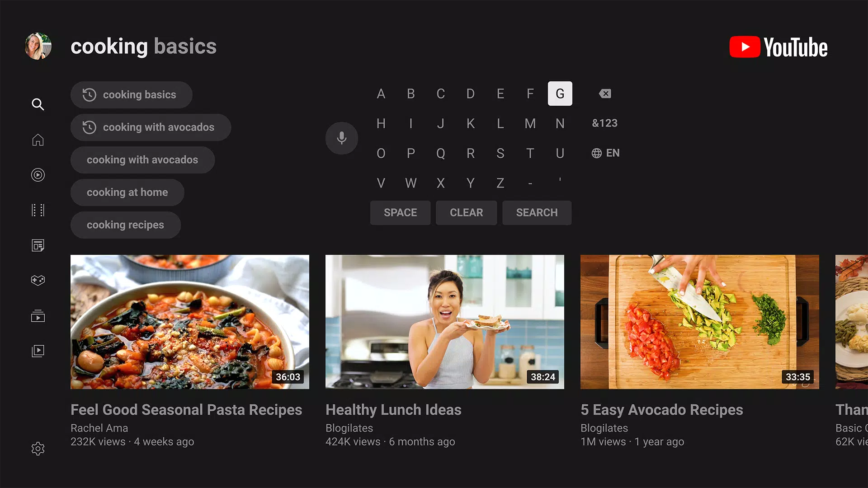Expand 'cooking recipes' search suggestion

pyautogui.click(x=126, y=225)
